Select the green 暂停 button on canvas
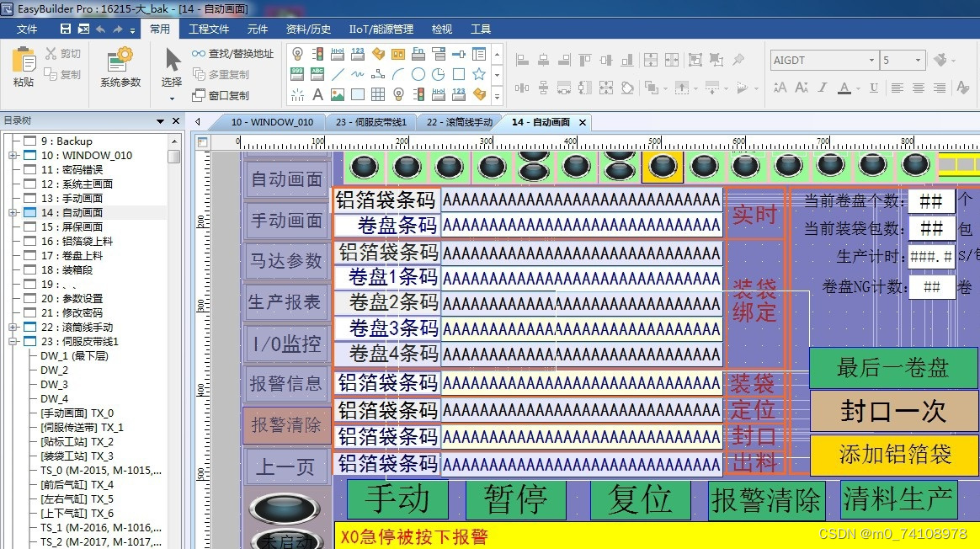Screen dimensions: 980x549 (x=515, y=499)
